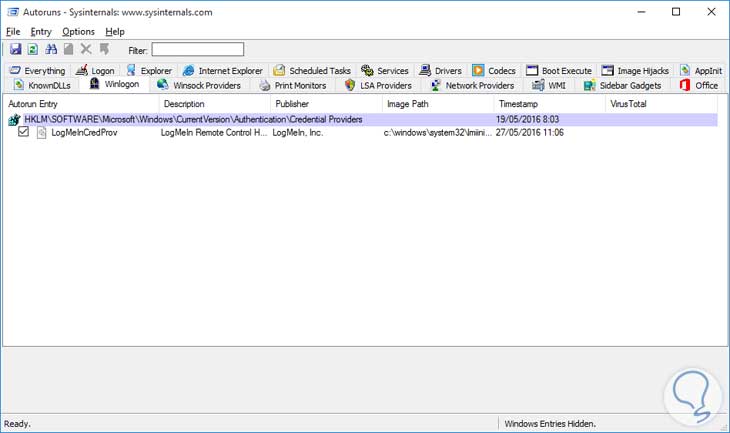The image size is (730, 433).
Task: Switch to the Boot Execute tab
Action: (559, 70)
